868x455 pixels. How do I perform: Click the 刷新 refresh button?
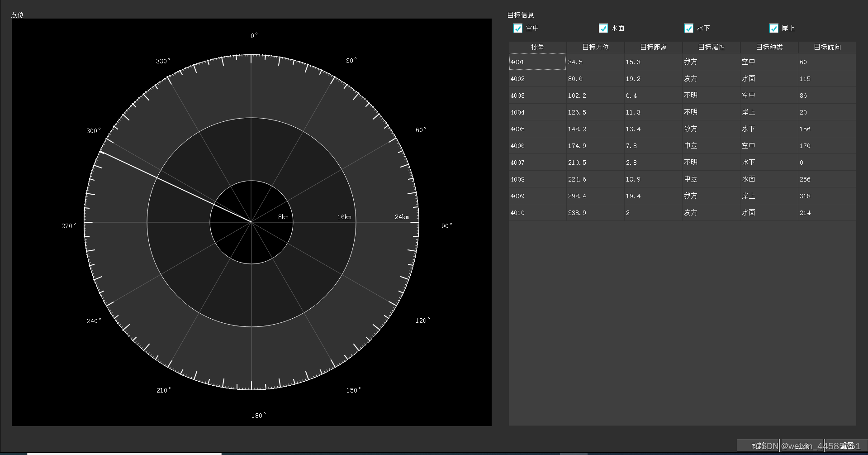[758, 445]
